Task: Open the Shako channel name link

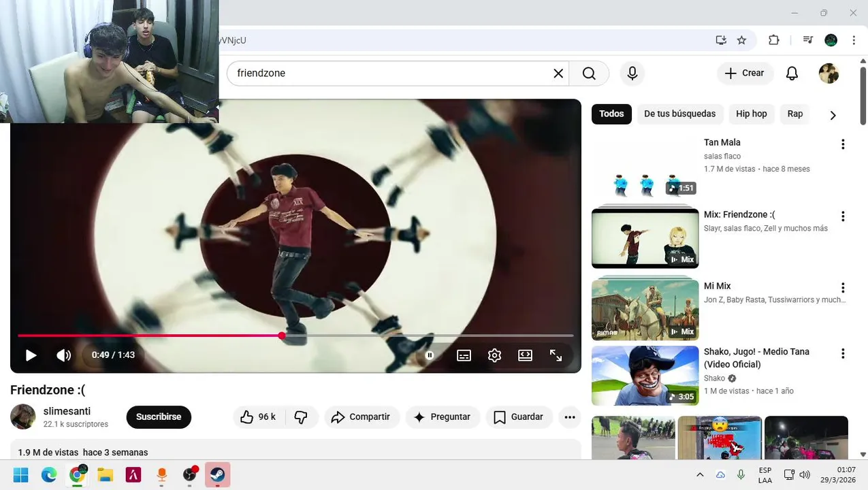Action: coord(714,378)
